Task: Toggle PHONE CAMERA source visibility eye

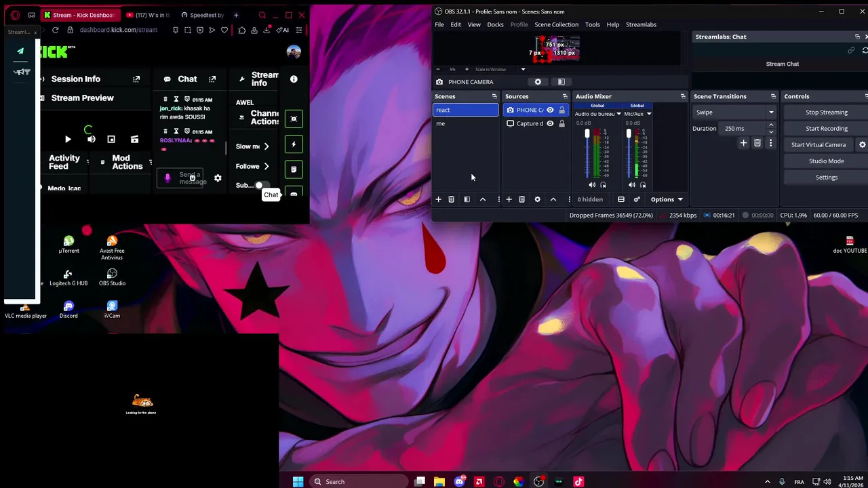Action: [550, 110]
